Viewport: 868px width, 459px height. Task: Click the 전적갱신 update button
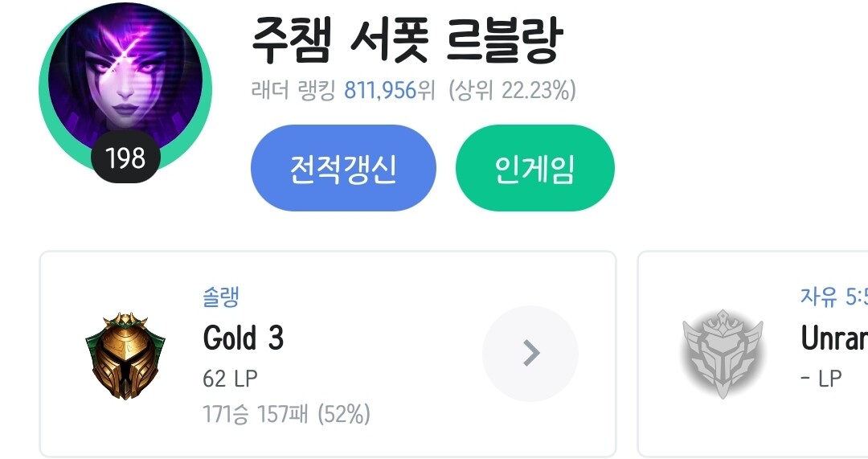point(343,168)
